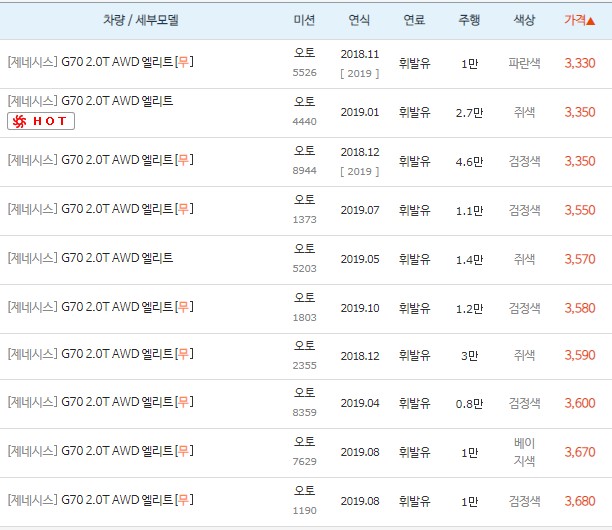This screenshot has height=530, width=612.
Task: Click the 차량 / 세부모델 column header
Action: 141,20
